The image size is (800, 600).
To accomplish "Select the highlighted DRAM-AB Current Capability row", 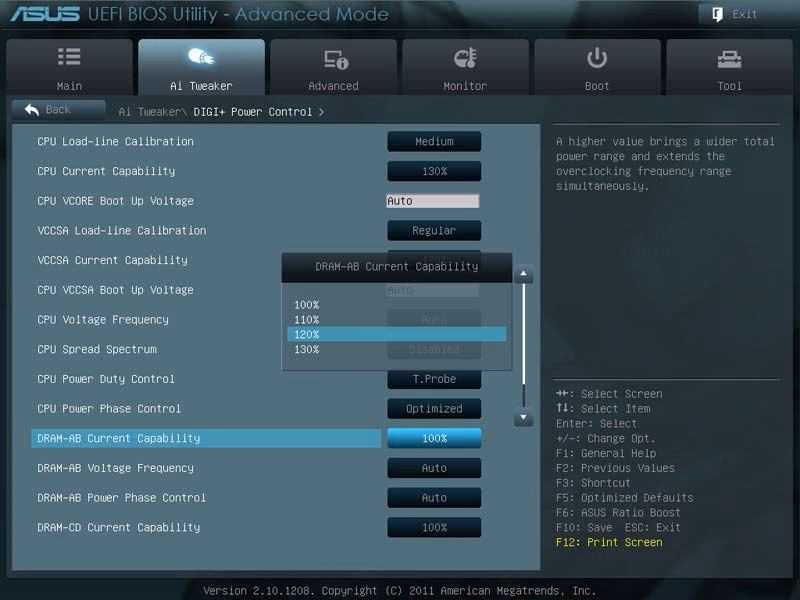I will pyautogui.click(x=206, y=438).
